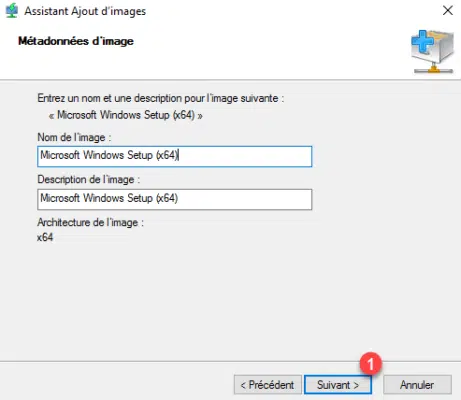
Task: Click the Description de l'image label
Action: [x=89, y=180]
